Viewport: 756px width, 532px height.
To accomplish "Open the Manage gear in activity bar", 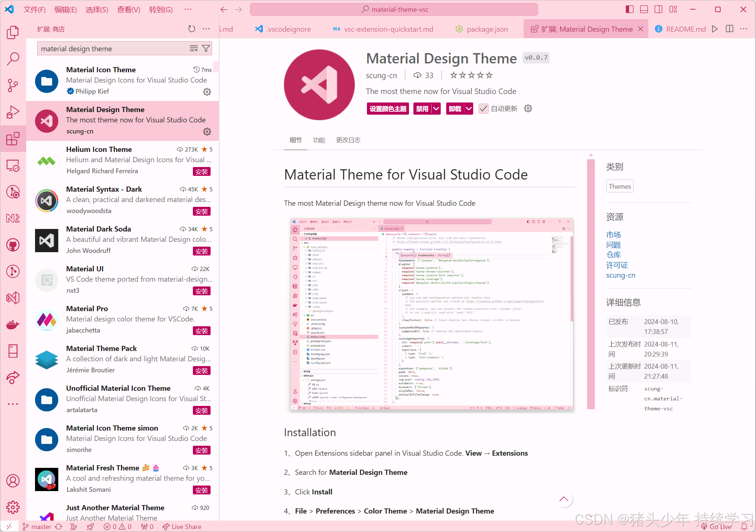I will tap(13, 507).
